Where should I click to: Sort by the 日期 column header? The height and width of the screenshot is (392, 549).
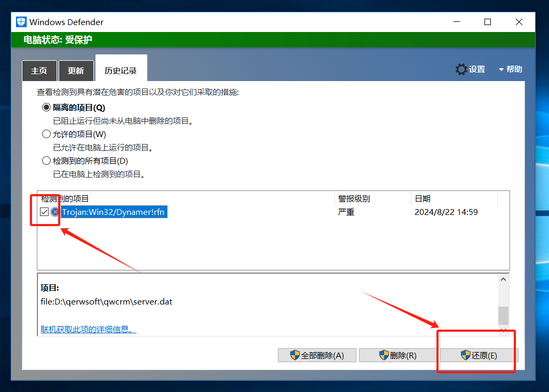(x=454, y=198)
